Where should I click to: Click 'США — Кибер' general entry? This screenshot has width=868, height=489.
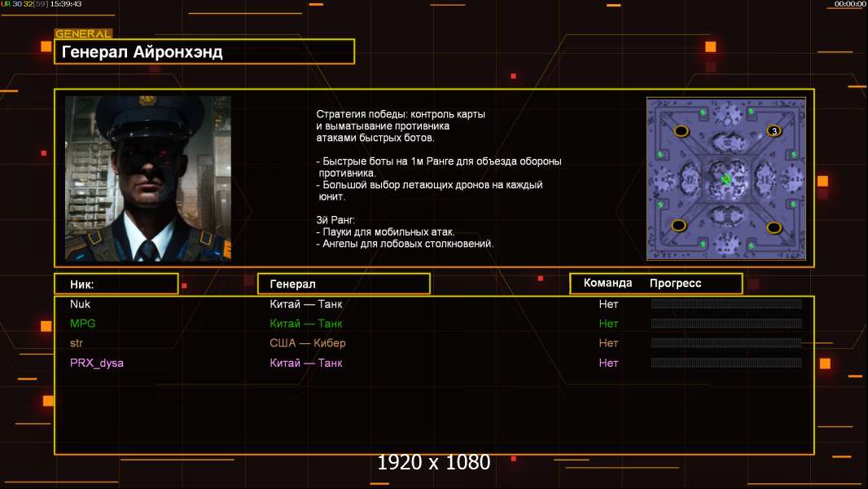[308, 343]
